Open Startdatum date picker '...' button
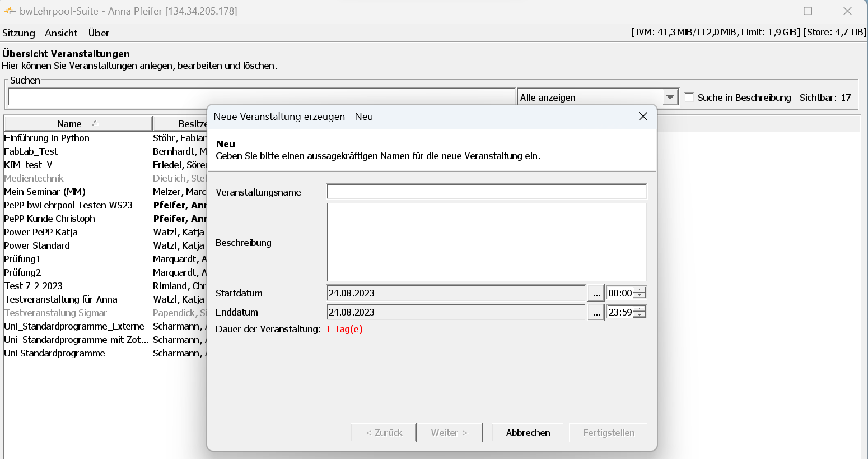Screen dimensions: 868x459 click(596, 293)
